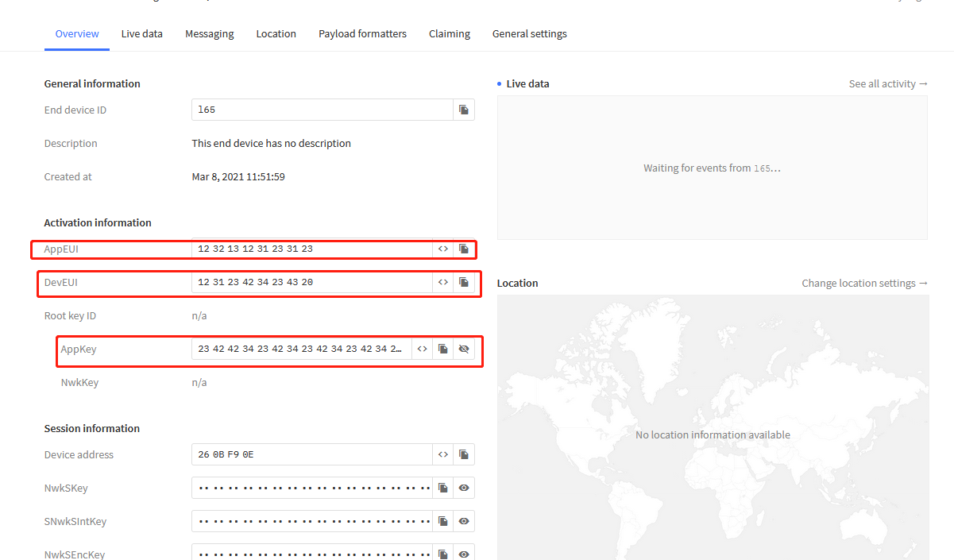Toggle AppKey byte format view
954x560 pixels.
[423, 349]
